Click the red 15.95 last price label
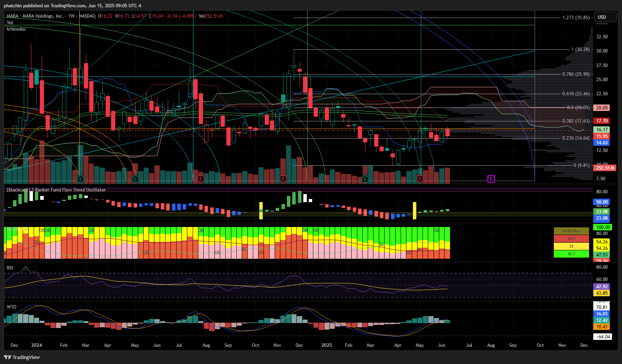 (x=602, y=136)
